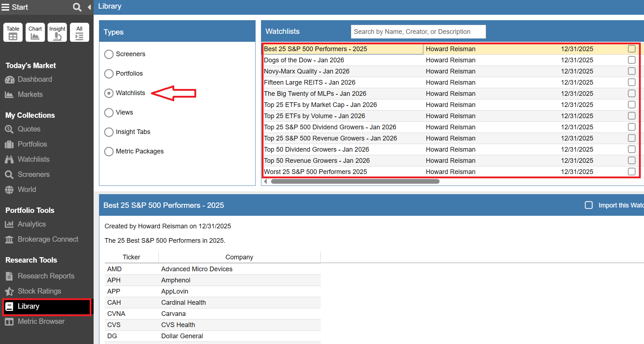Click the horizontal scrollbar under watchlists
Viewport: 644px width, 344px height.
(355, 182)
